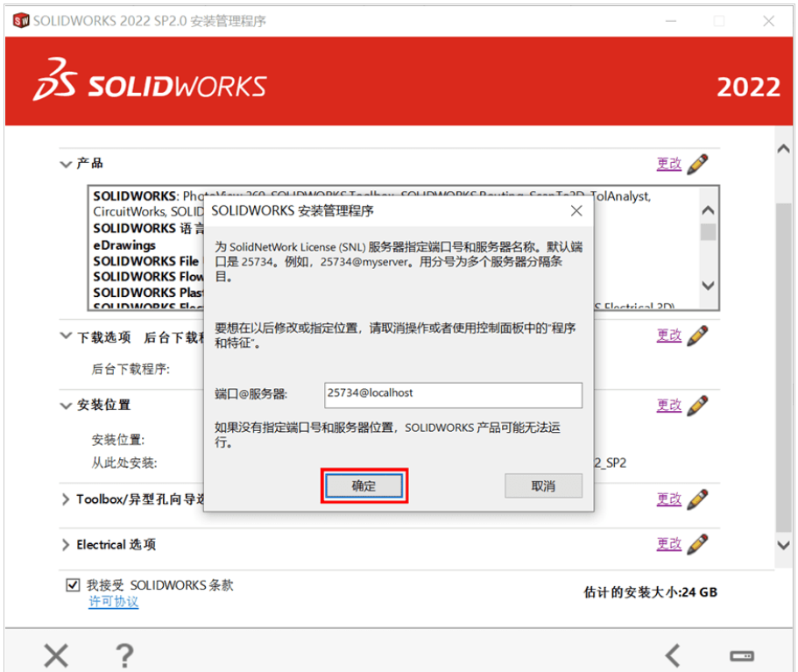Click the main page scrollbar up arrow
This screenshot has height=672, width=798.
tap(784, 149)
